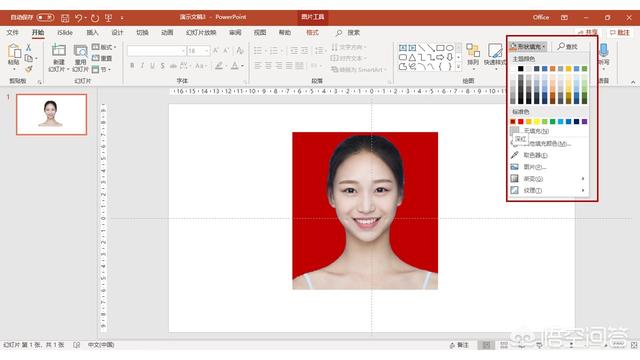Image resolution: width=640 pixels, height=360 pixels.
Task: Click the Decrease Font Size icon
Action: click(x=226, y=51)
